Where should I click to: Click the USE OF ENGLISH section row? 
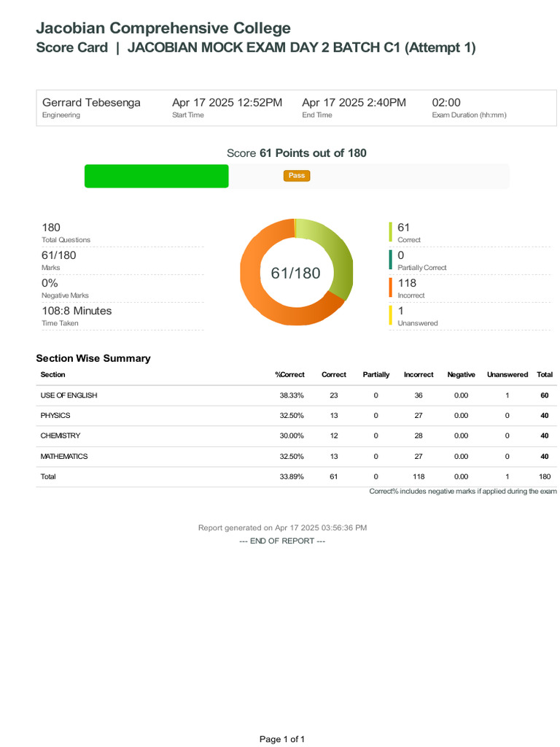click(x=296, y=395)
